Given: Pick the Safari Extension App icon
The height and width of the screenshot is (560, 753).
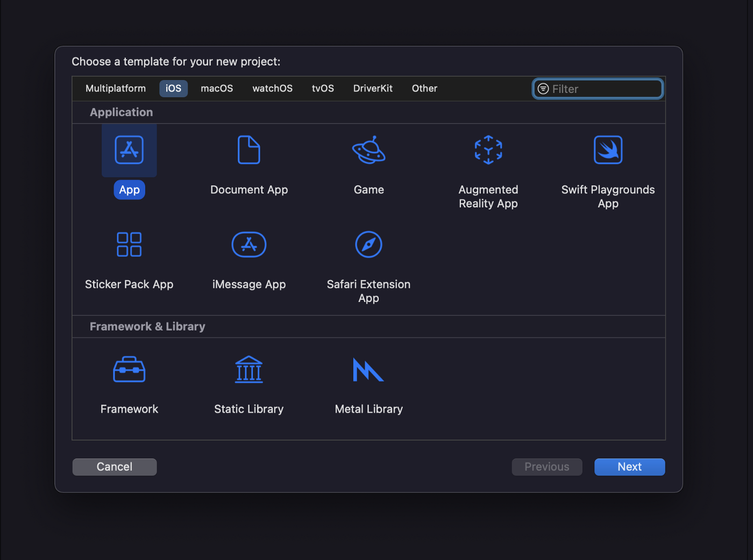Looking at the screenshot, I should pyautogui.click(x=369, y=245).
